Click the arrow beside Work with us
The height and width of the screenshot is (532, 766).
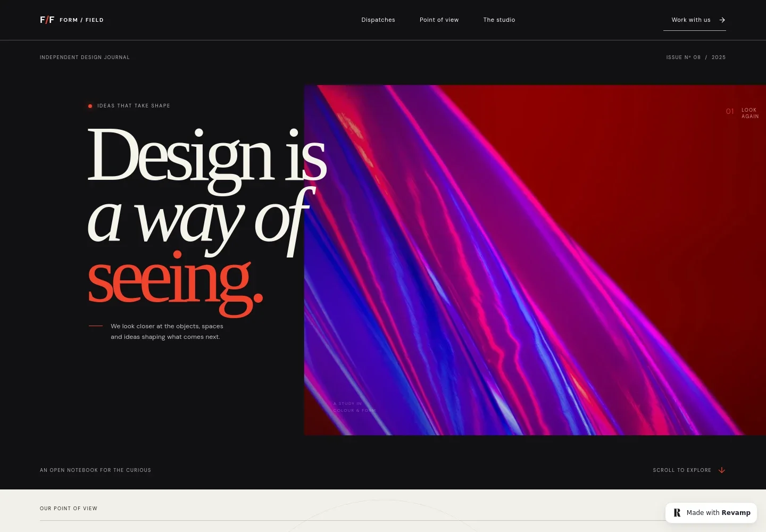point(722,20)
